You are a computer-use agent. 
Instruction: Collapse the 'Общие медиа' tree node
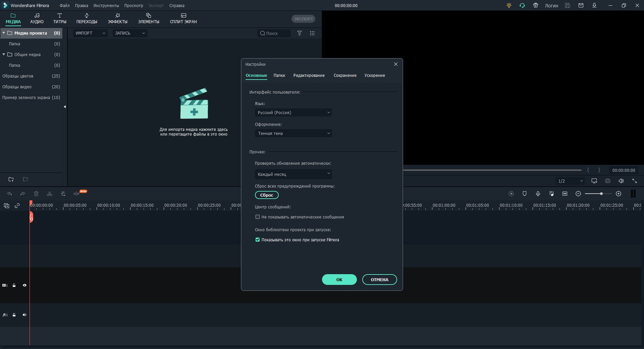(x=4, y=54)
